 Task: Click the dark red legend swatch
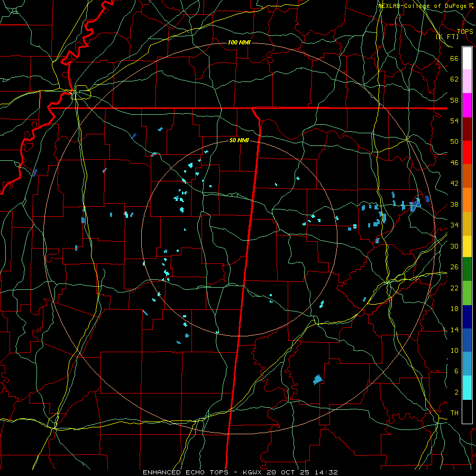click(x=467, y=129)
